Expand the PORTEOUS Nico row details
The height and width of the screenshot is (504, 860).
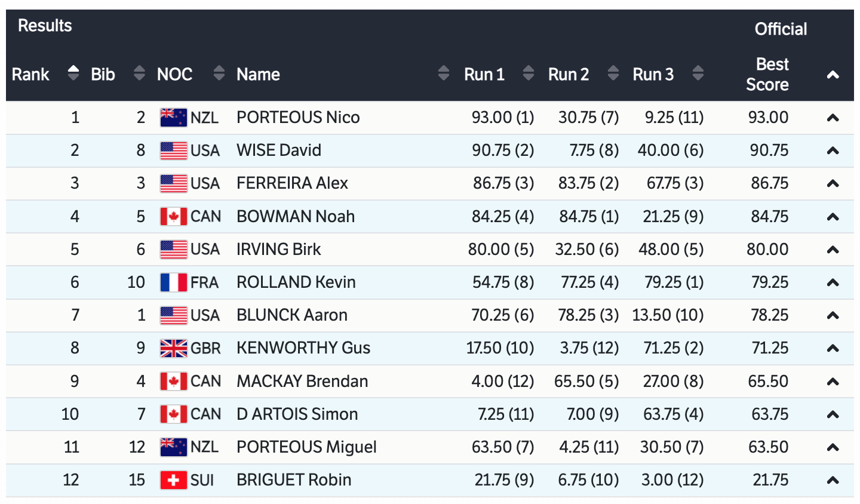pyautogui.click(x=833, y=118)
